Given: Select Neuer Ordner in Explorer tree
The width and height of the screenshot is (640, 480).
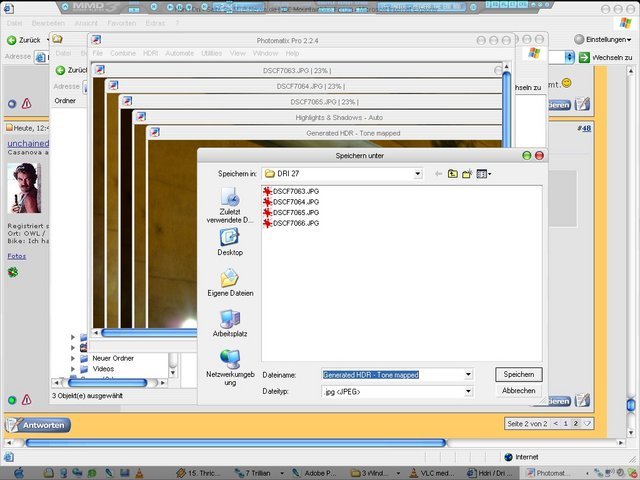Looking at the screenshot, I should click(113, 358).
